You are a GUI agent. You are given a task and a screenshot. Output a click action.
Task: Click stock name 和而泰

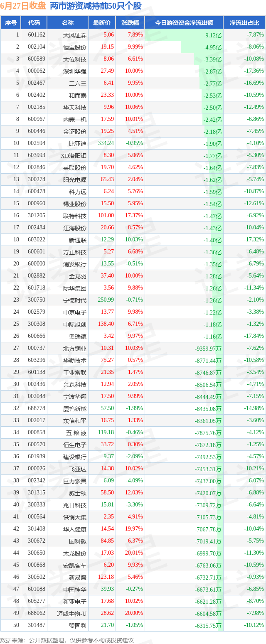[78, 95]
